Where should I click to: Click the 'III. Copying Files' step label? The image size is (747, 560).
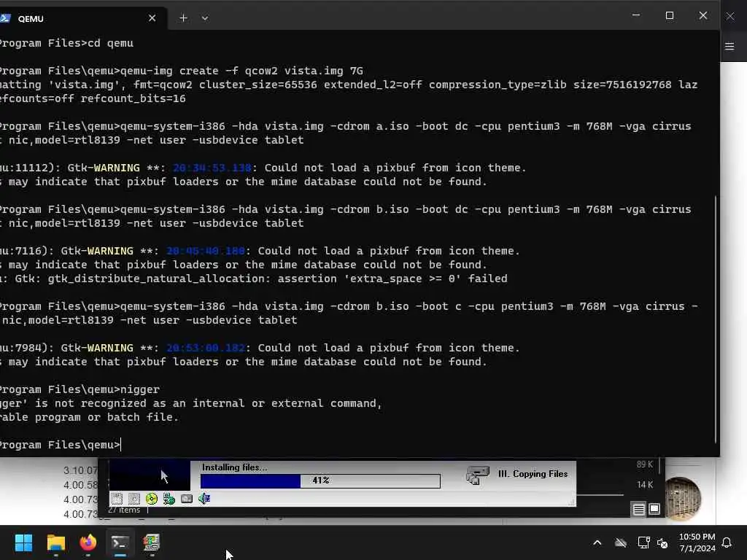pyautogui.click(x=533, y=474)
